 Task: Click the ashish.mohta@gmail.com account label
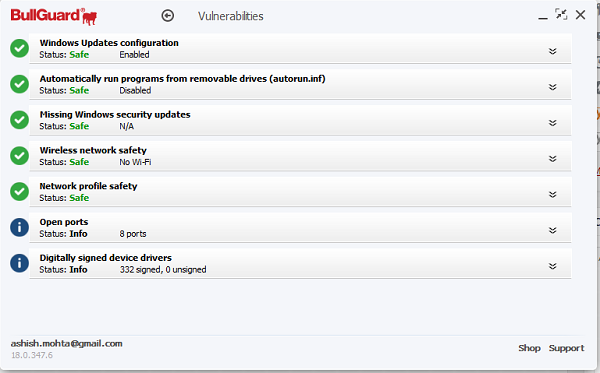[x=67, y=344]
